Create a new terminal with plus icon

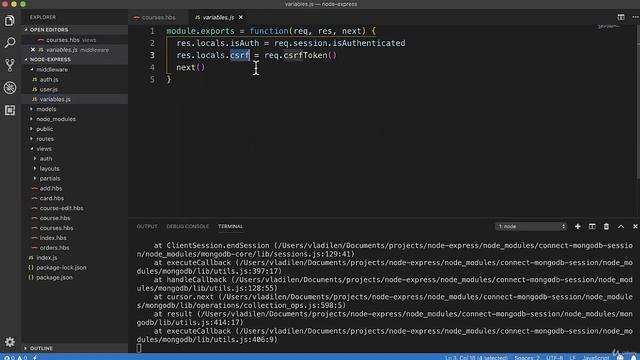click(x=578, y=227)
